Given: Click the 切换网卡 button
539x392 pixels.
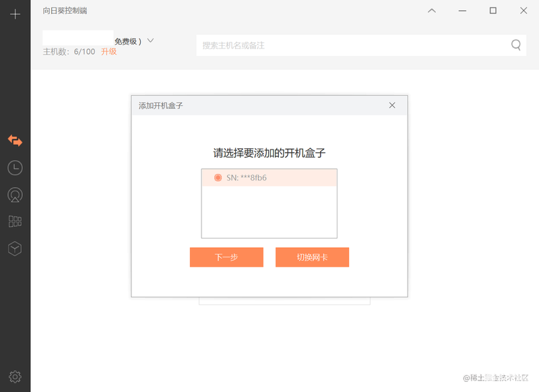Looking at the screenshot, I should (312, 257).
